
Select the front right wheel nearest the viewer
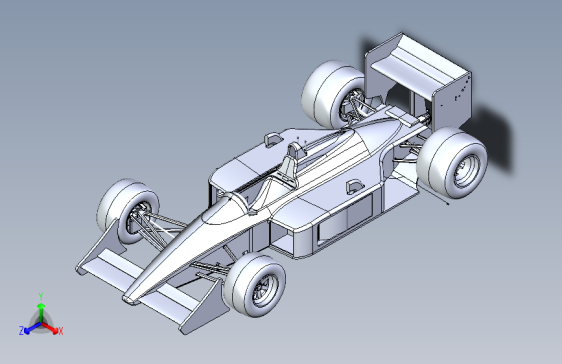(255, 285)
